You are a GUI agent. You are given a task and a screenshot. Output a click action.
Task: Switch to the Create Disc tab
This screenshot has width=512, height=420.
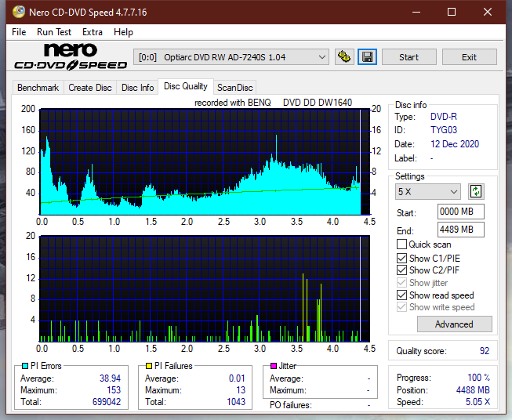point(90,88)
